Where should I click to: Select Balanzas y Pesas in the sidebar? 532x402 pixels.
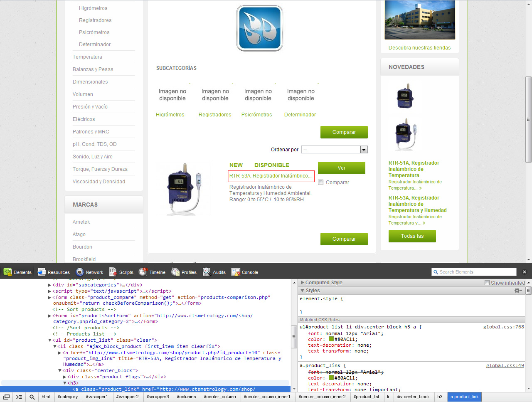point(93,69)
